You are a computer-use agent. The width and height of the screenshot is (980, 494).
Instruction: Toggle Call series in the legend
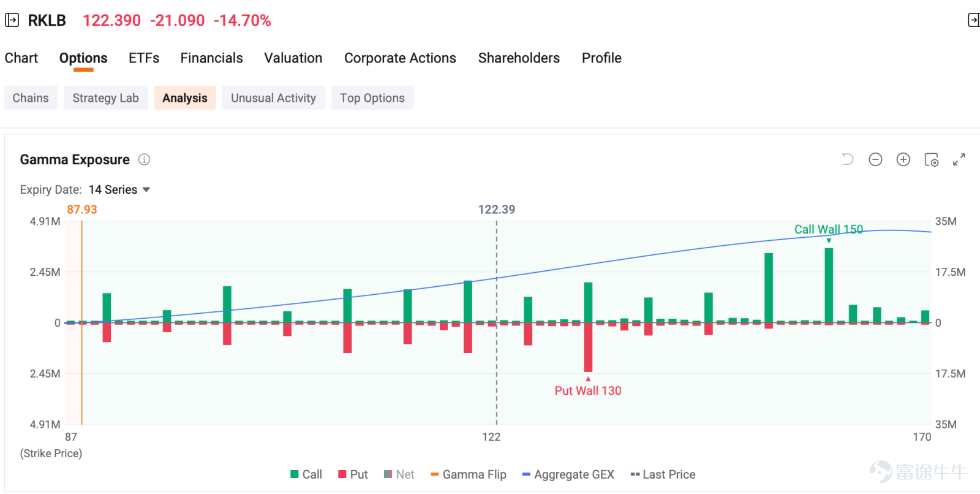click(x=306, y=474)
